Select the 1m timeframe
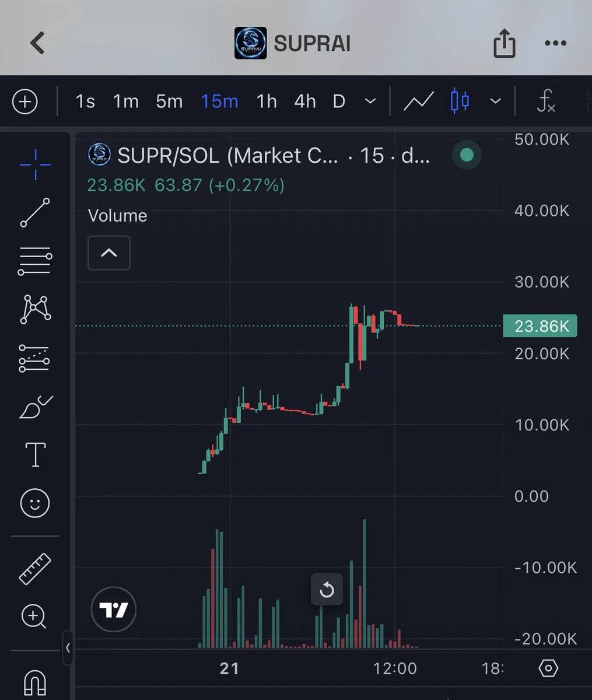This screenshot has width=592, height=700. 126,102
